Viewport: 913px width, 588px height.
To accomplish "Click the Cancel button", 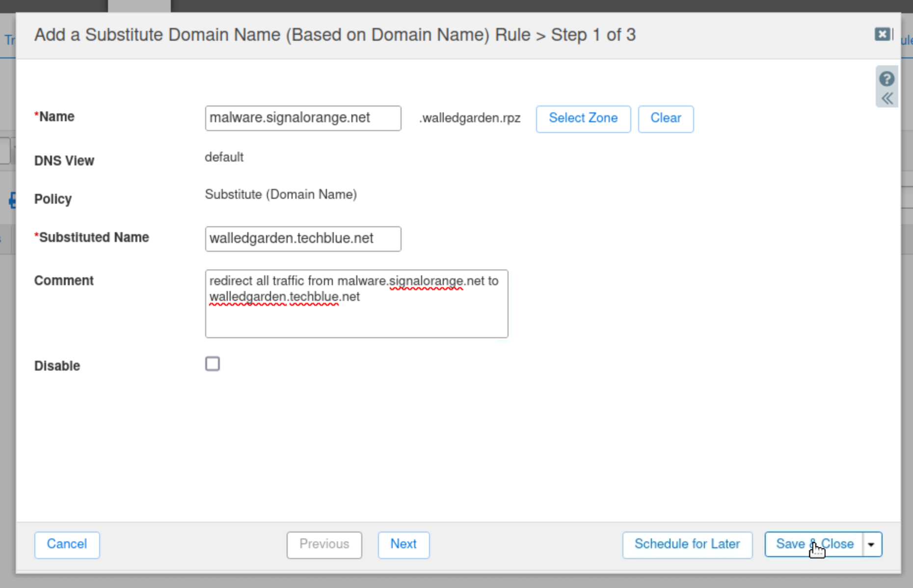I will (67, 544).
